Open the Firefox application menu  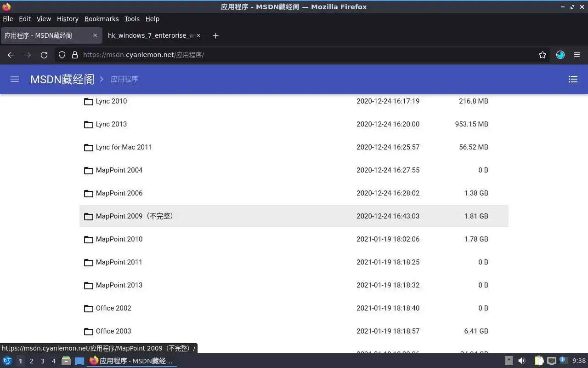[577, 55]
